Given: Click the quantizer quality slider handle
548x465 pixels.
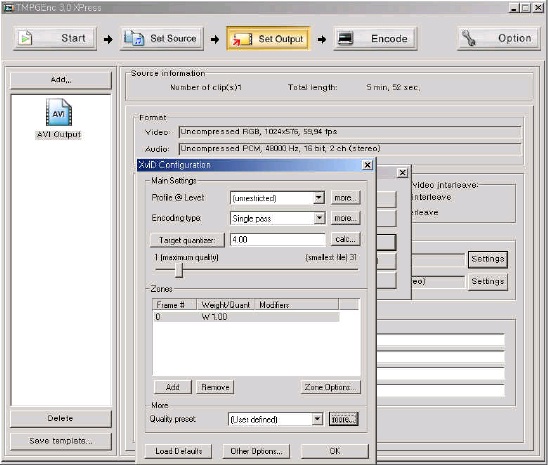Looking at the screenshot, I should pos(179,270).
